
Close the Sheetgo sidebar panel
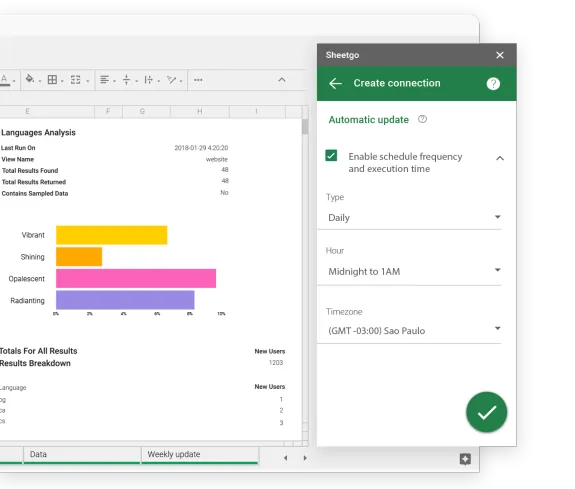tap(500, 55)
